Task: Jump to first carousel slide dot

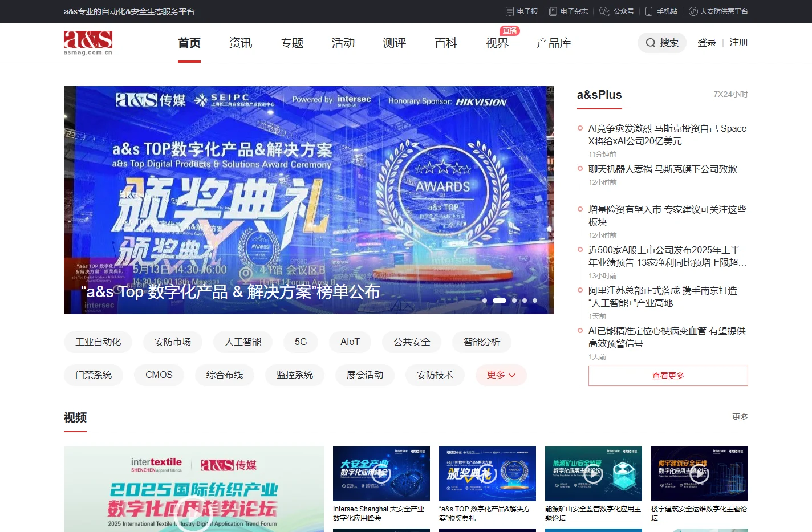Action: pos(485,300)
